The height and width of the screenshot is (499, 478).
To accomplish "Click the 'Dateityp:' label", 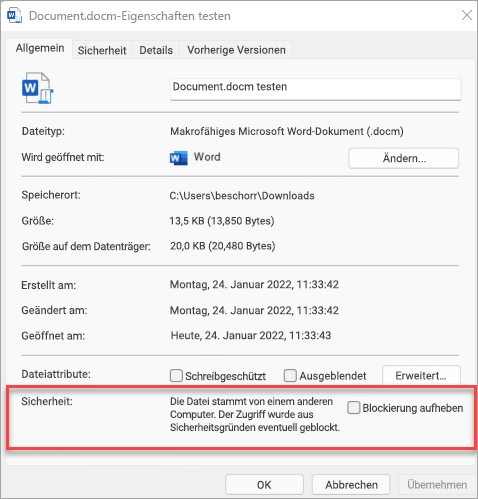I will 43,131.
